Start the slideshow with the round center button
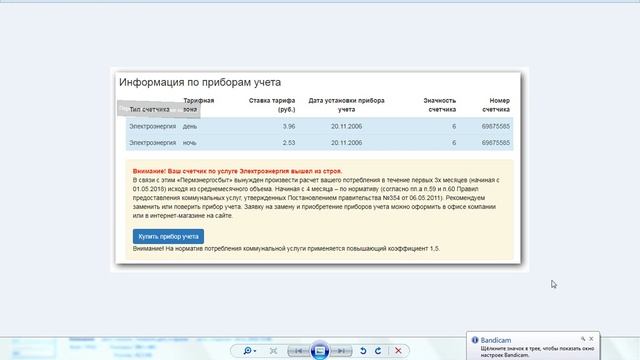This screenshot has width=640, height=360. point(320,351)
